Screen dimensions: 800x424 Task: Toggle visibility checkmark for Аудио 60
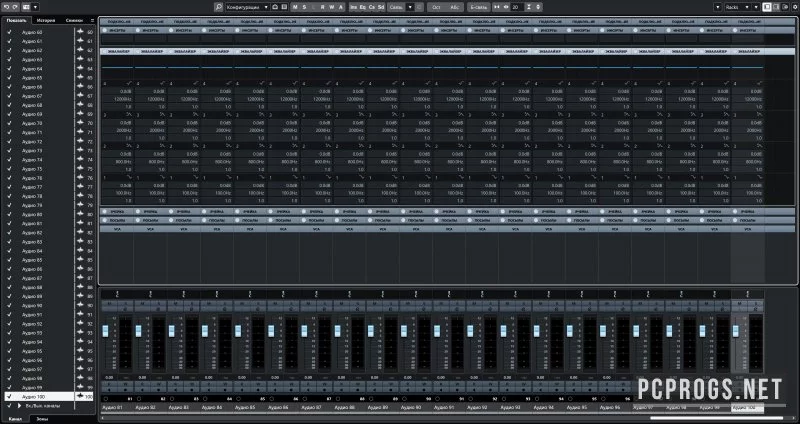tap(9, 32)
